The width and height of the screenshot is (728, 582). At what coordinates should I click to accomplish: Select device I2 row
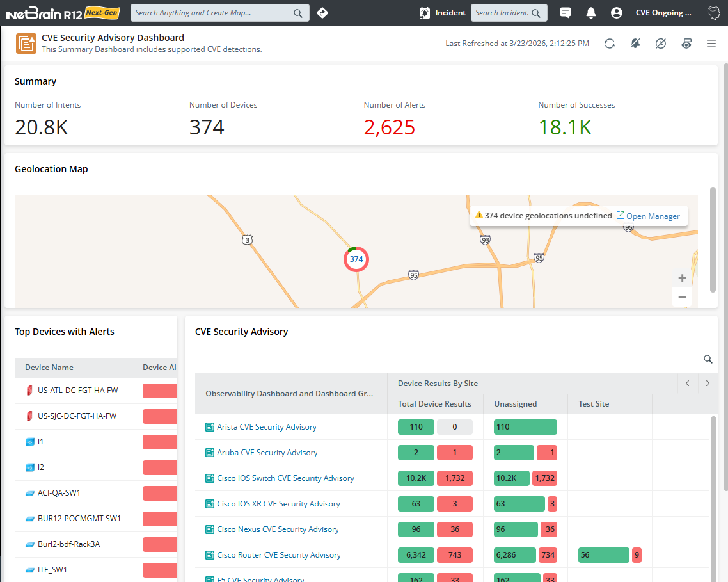pyautogui.click(x=96, y=467)
